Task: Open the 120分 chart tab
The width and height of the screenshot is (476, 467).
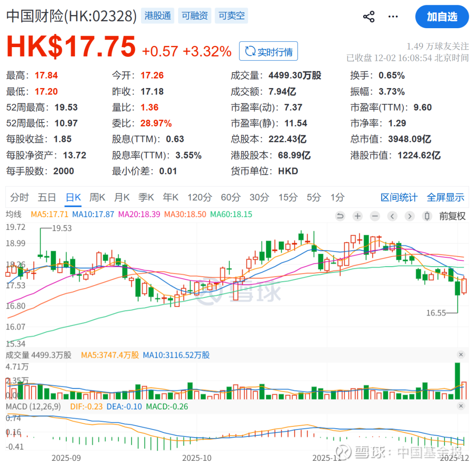Action: tap(200, 197)
